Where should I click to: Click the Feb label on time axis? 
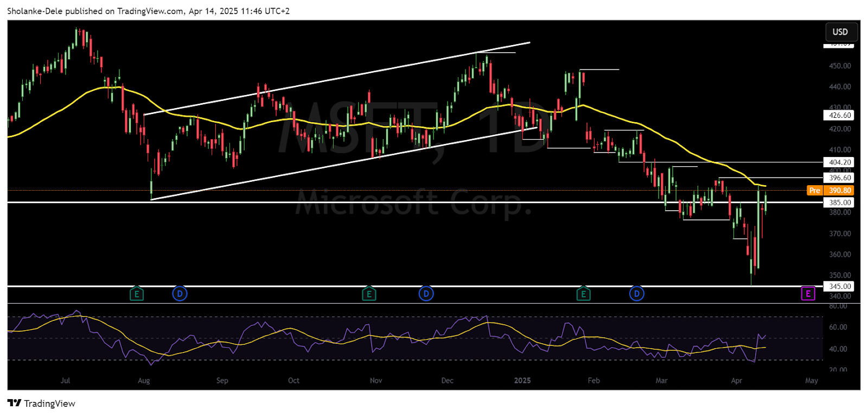tap(594, 381)
